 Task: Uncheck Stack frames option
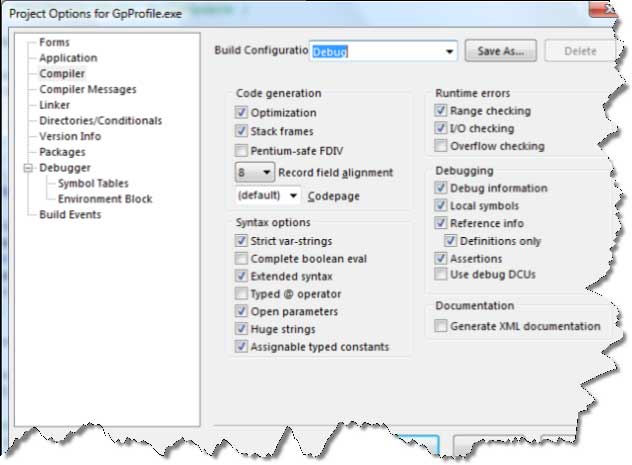click(x=241, y=131)
